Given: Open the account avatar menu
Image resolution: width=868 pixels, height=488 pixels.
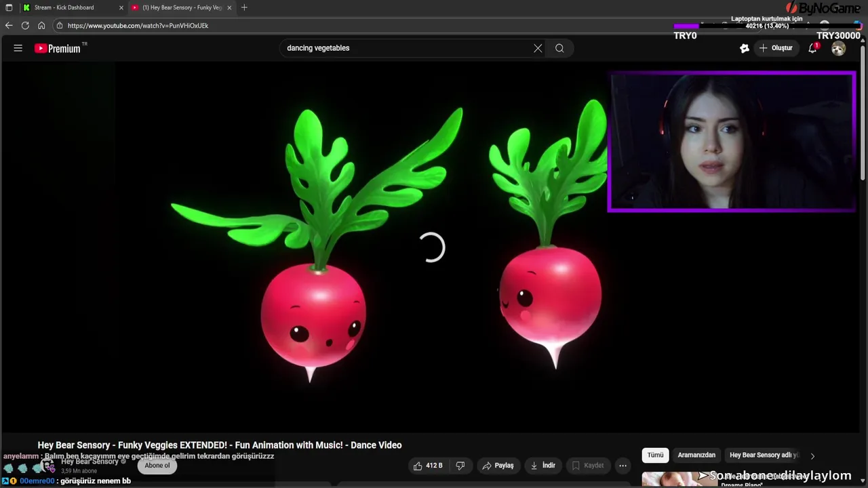Looking at the screenshot, I should (x=839, y=48).
